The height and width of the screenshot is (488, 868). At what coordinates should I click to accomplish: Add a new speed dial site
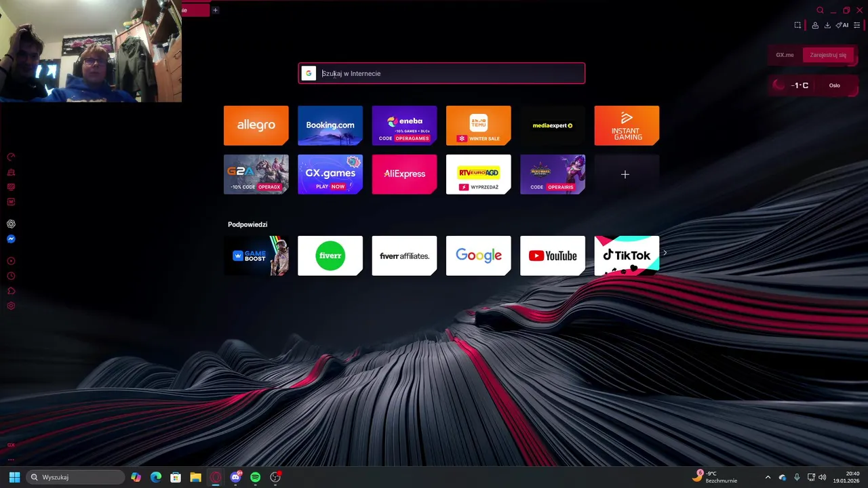pos(627,174)
